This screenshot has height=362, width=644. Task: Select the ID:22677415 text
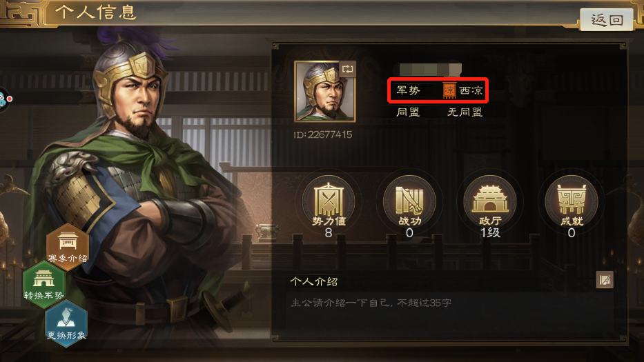pyautogui.click(x=323, y=134)
